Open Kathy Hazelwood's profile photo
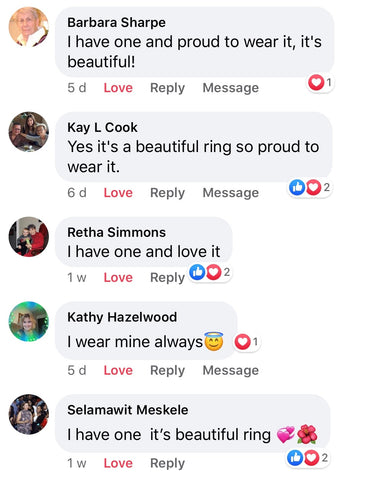The width and height of the screenshot is (375, 480). pos(29,322)
